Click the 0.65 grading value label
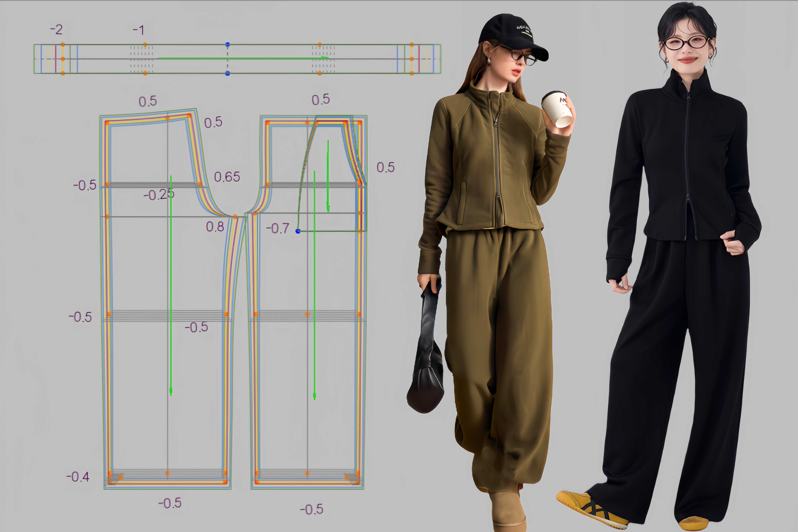The image size is (798, 532). tap(227, 177)
